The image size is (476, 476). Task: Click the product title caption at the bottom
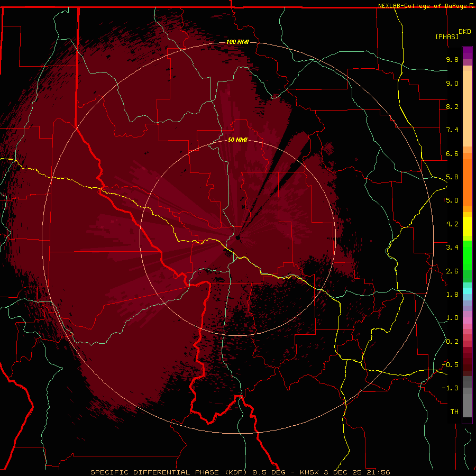[x=240, y=472]
